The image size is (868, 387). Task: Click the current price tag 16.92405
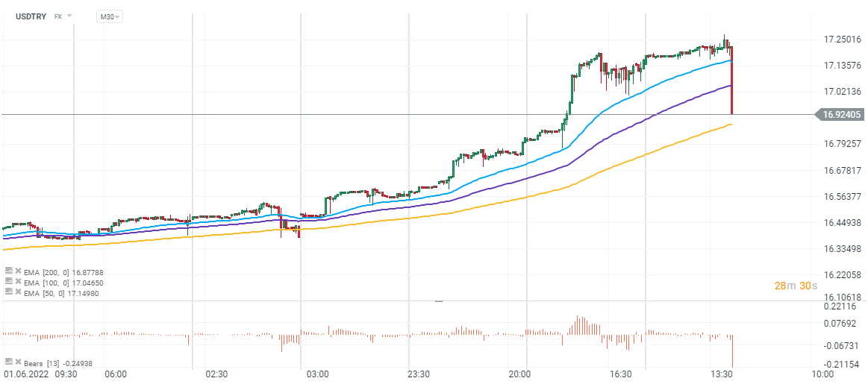pos(842,115)
